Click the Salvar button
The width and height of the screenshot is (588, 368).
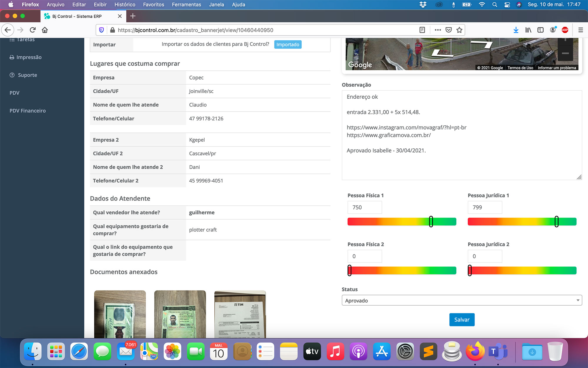(x=462, y=320)
